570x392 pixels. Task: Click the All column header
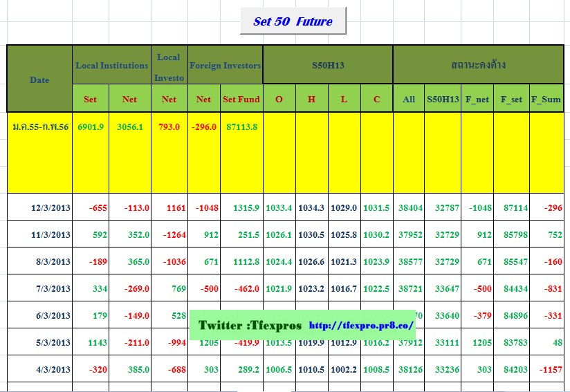pyautogui.click(x=409, y=99)
